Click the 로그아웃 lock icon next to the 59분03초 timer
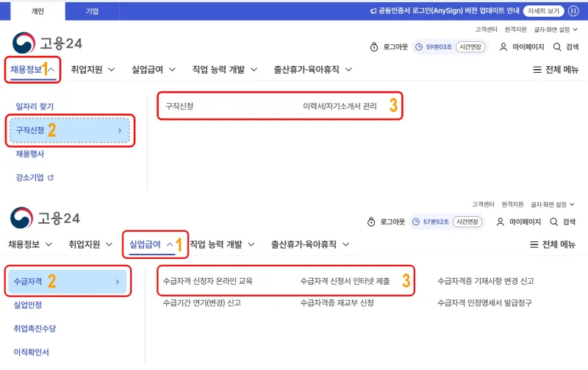588x370 pixels. point(374,47)
